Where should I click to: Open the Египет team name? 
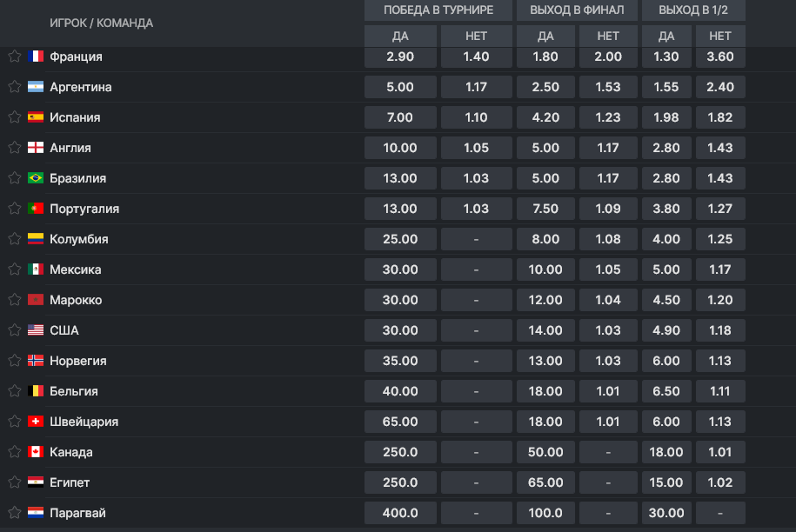tap(70, 482)
